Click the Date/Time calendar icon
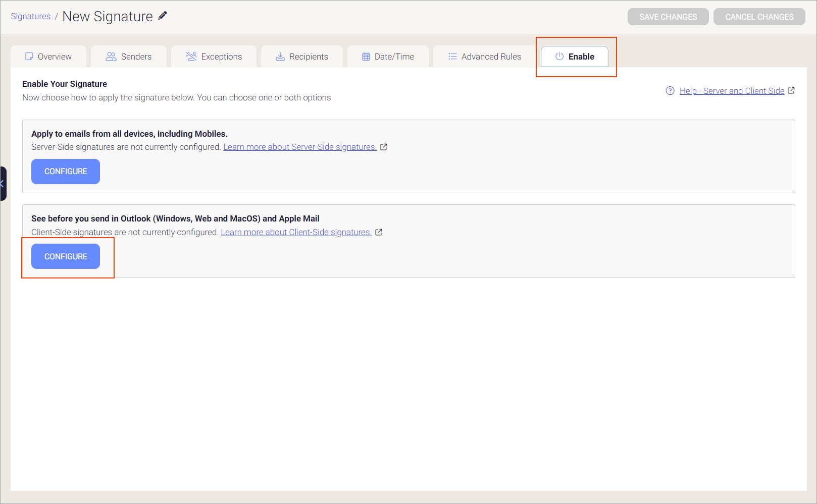Image resolution: width=817 pixels, height=504 pixels. pos(365,56)
